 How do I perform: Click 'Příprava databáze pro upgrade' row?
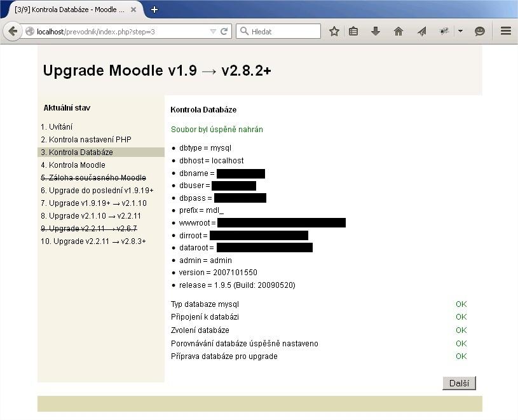click(x=319, y=356)
